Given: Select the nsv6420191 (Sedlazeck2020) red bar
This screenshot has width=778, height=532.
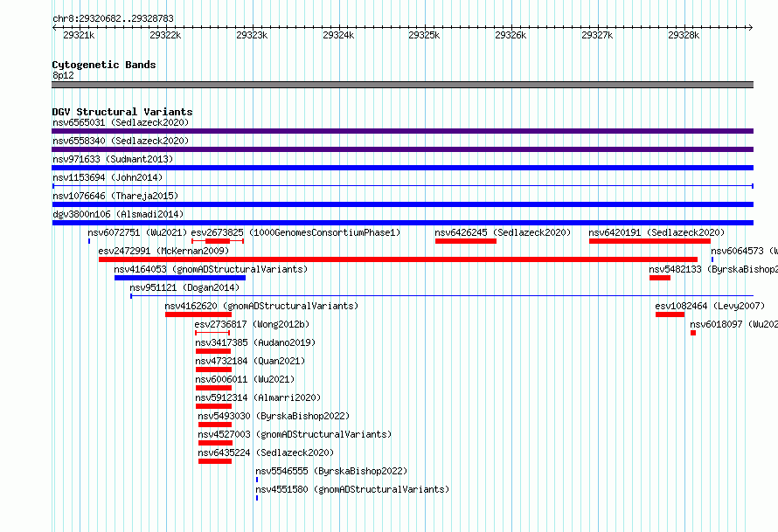Looking at the screenshot, I should click(650, 241).
